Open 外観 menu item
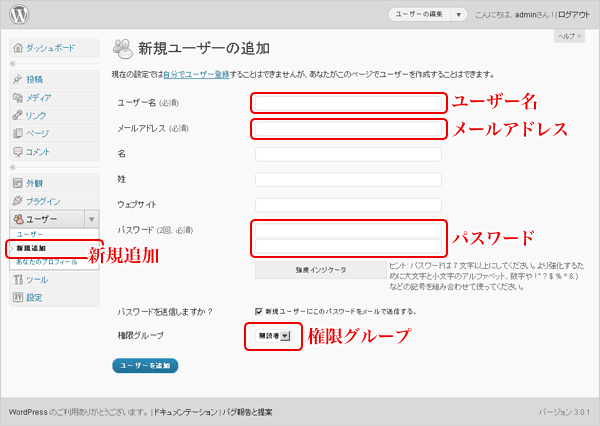The width and height of the screenshot is (600, 426). pyautogui.click(x=34, y=183)
